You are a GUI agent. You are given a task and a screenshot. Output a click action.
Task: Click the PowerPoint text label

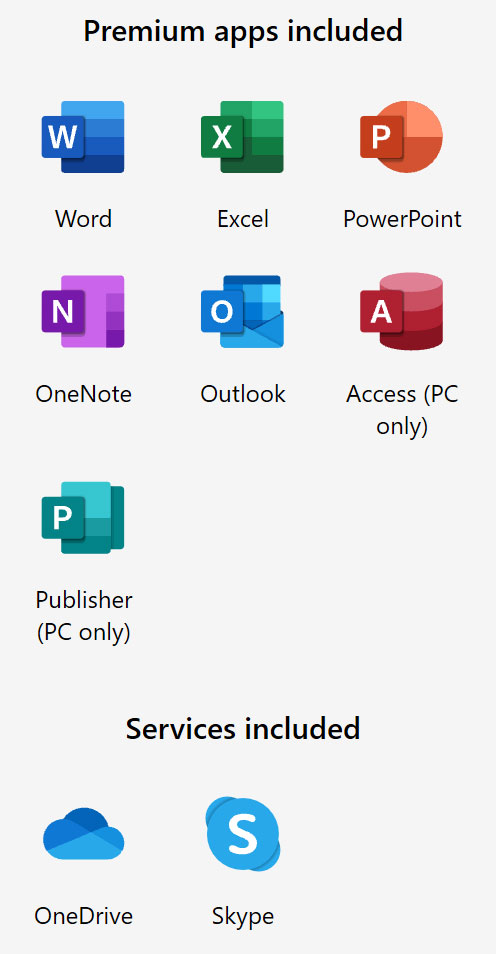pyautogui.click(x=402, y=219)
